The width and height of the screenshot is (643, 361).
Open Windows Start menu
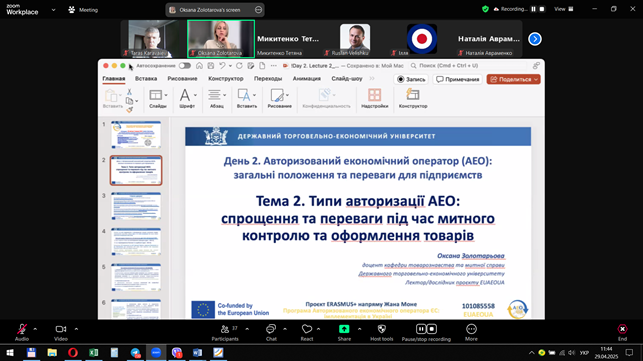coord(10,352)
